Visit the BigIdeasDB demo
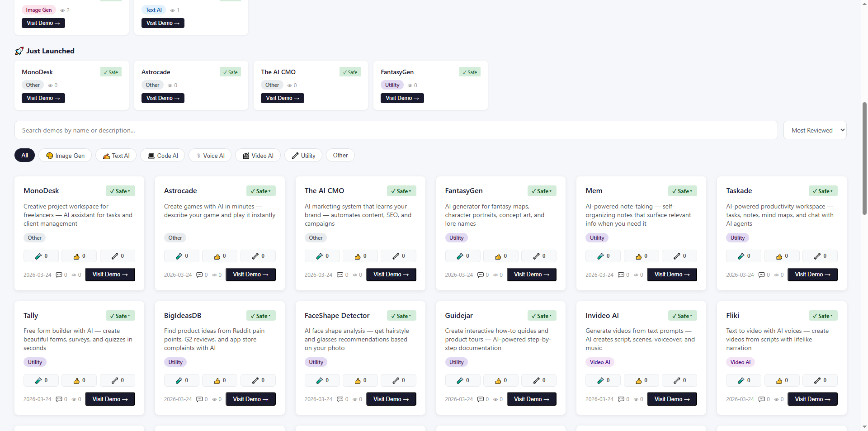 pos(250,399)
